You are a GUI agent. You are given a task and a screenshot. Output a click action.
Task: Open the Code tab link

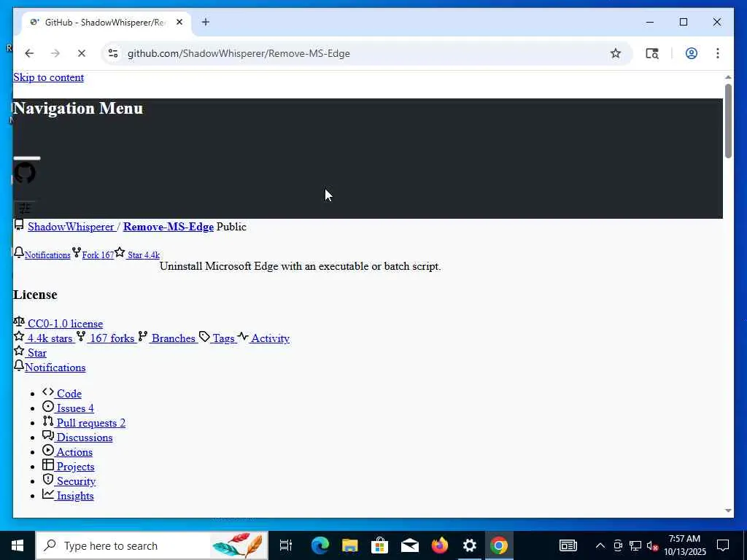pyautogui.click(x=69, y=394)
